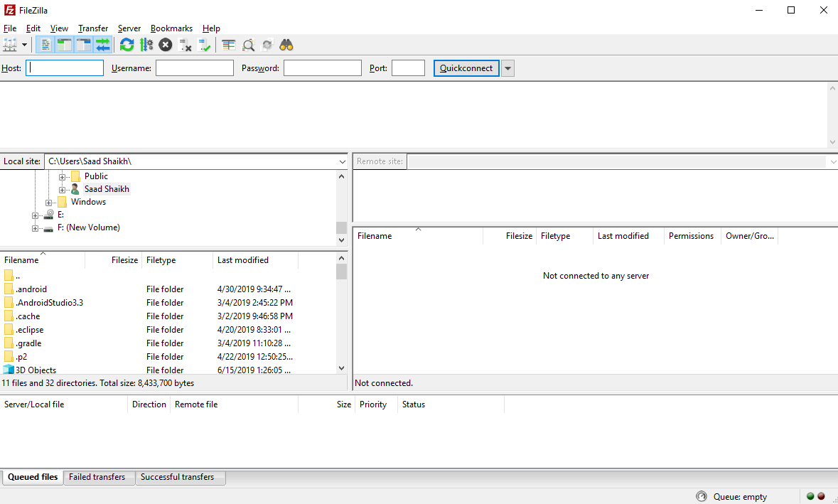The image size is (838, 504).
Task: Select the .p2 folder row
Action: pyautogui.click(x=168, y=356)
